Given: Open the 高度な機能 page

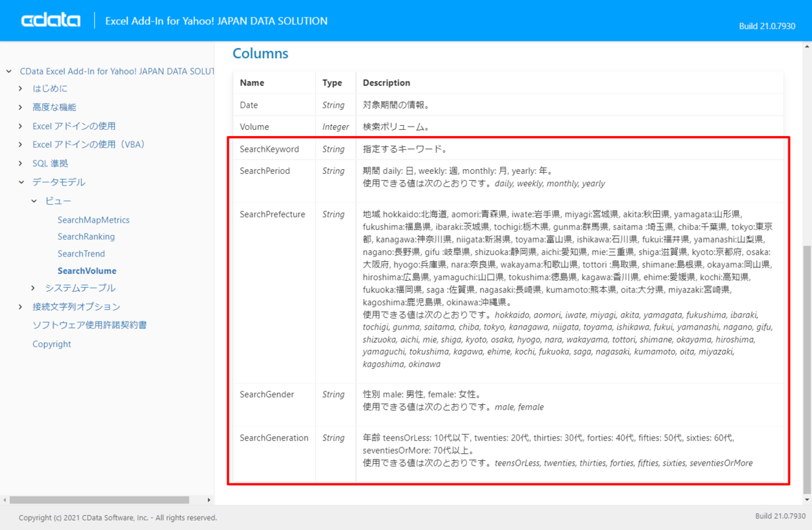Looking at the screenshot, I should [x=54, y=108].
